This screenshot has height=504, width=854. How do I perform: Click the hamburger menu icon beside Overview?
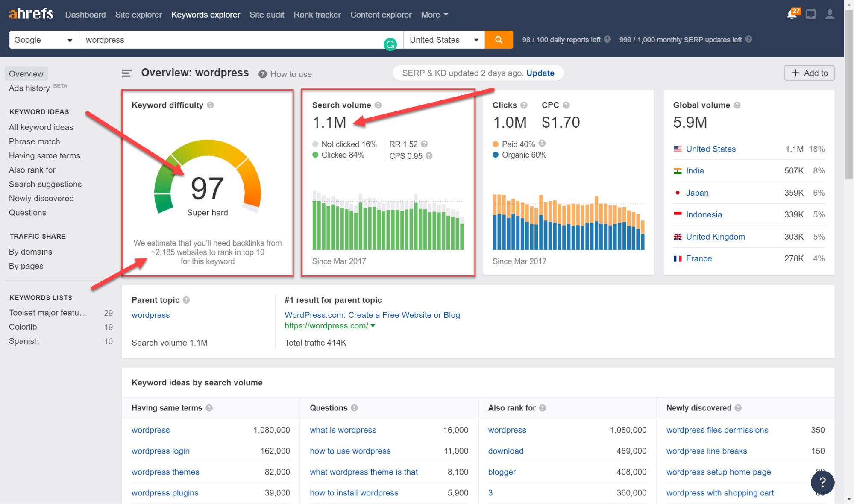click(126, 73)
